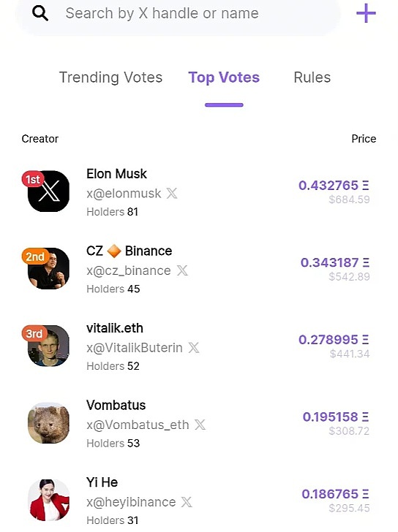Open the Rules tab
Image resolution: width=398 pixels, height=532 pixels.
tap(312, 77)
